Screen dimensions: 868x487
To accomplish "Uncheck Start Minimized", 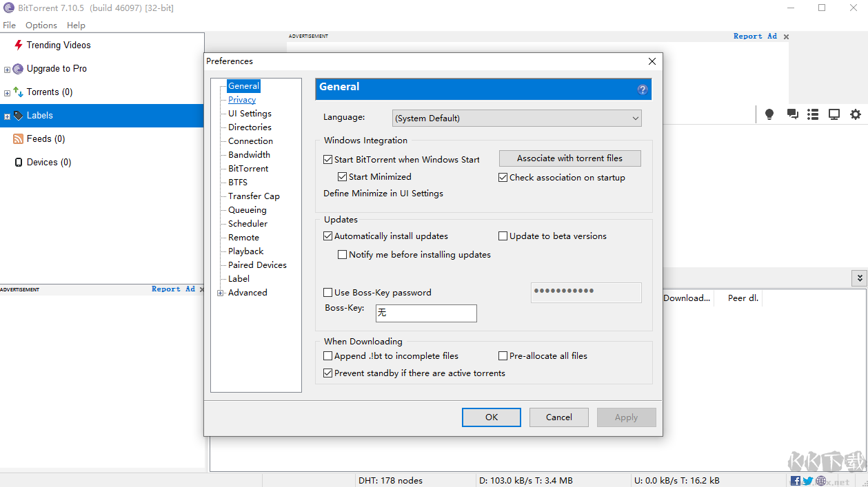I will [x=342, y=176].
